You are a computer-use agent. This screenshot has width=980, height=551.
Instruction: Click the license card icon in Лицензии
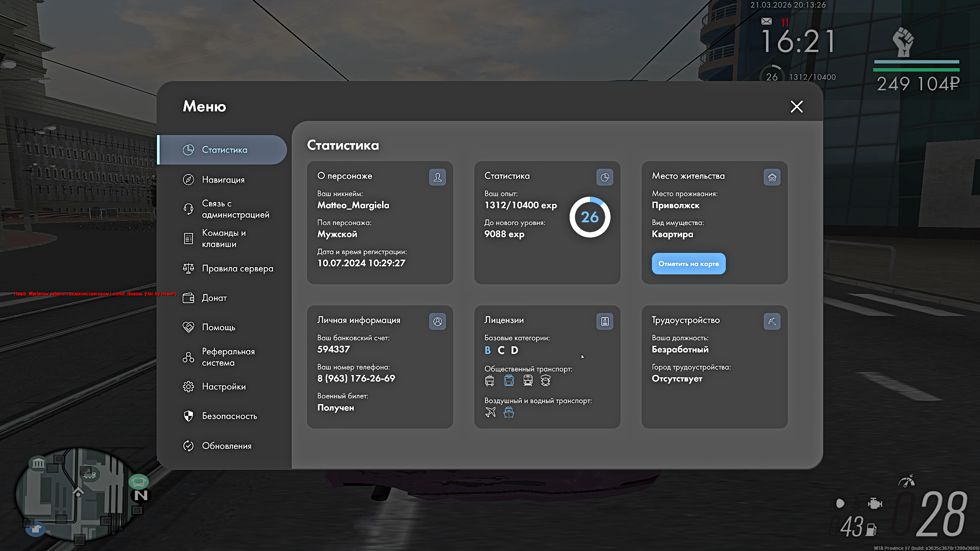(x=604, y=321)
